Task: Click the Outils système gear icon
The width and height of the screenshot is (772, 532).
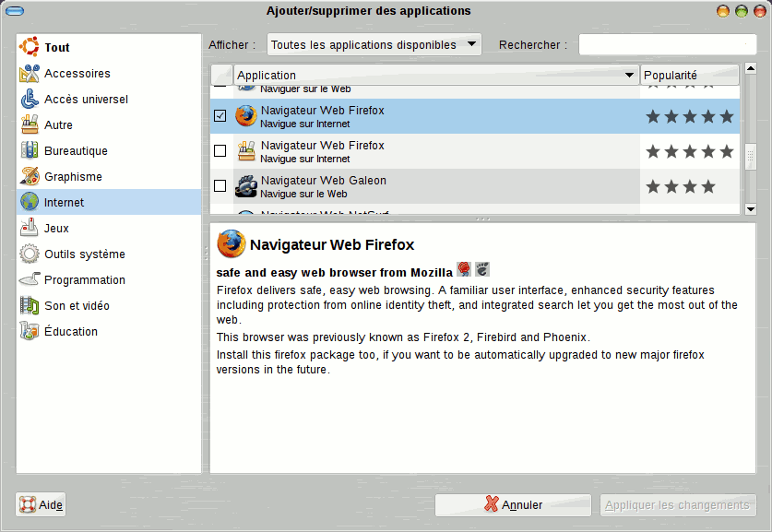Action: click(x=29, y=254)
